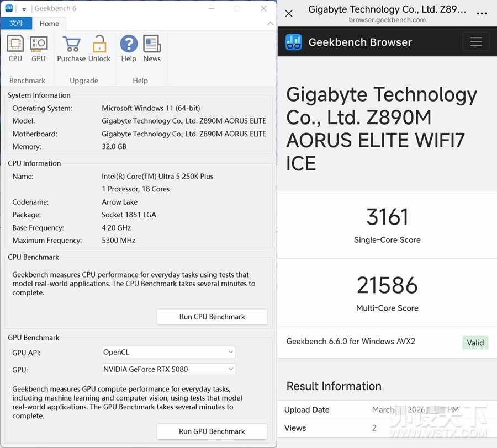497x448 pixels.
Task: Click the Unlock padlock icon
Action: pyautogui.click(x=99, y=44)
